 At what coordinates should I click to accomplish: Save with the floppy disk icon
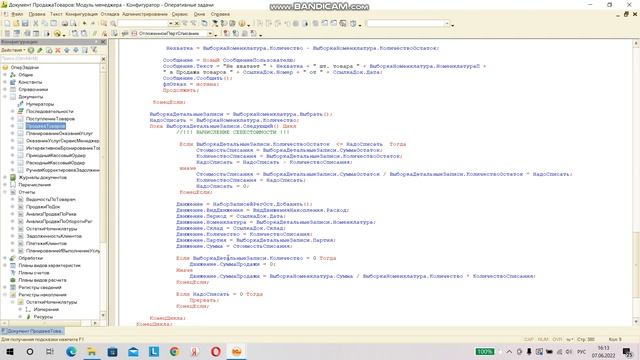tap(25, 24)
